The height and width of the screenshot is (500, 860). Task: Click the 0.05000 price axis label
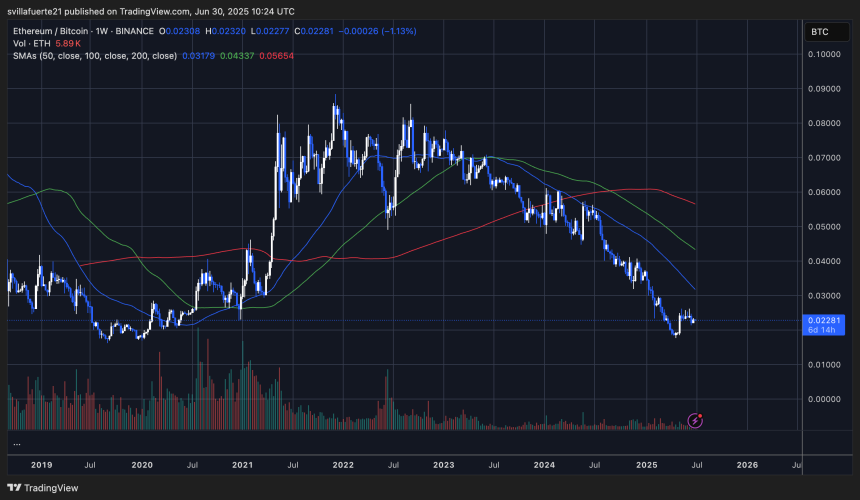pos(824,227)
